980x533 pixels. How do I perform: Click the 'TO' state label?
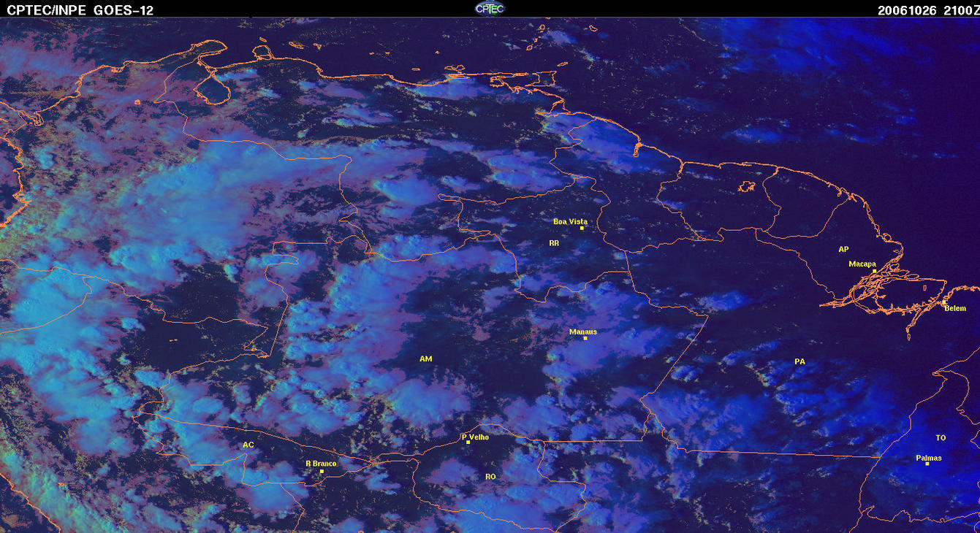point(941,437)
